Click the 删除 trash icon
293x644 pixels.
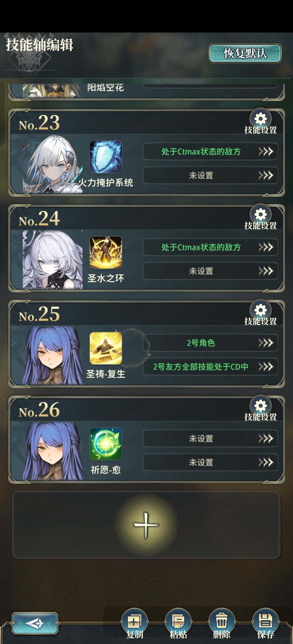[222, 621]
